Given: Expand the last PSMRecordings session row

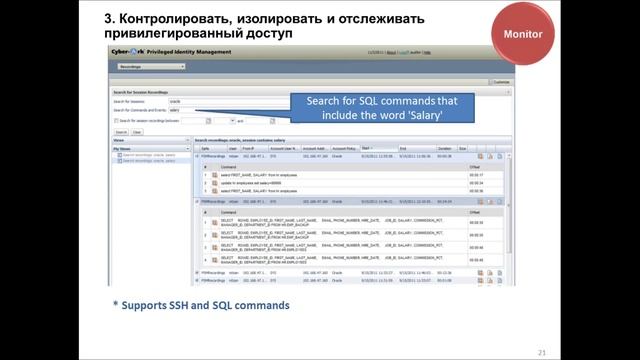Looking at the screenshot, I should coord(197,281).
